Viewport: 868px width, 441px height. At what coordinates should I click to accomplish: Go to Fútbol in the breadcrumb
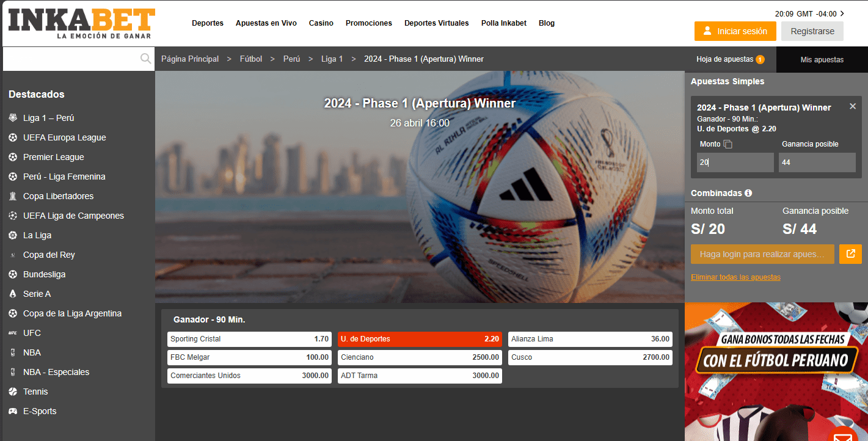[x=250, y=59]
